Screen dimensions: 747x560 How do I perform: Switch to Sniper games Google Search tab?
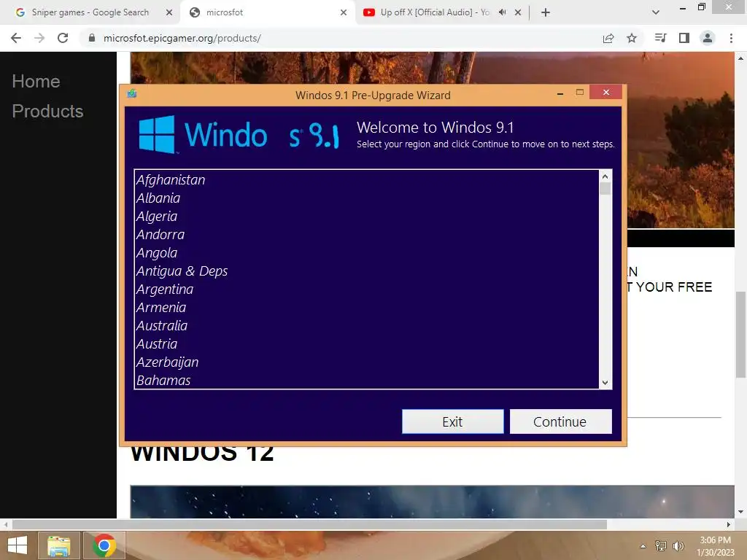point(90,12)
